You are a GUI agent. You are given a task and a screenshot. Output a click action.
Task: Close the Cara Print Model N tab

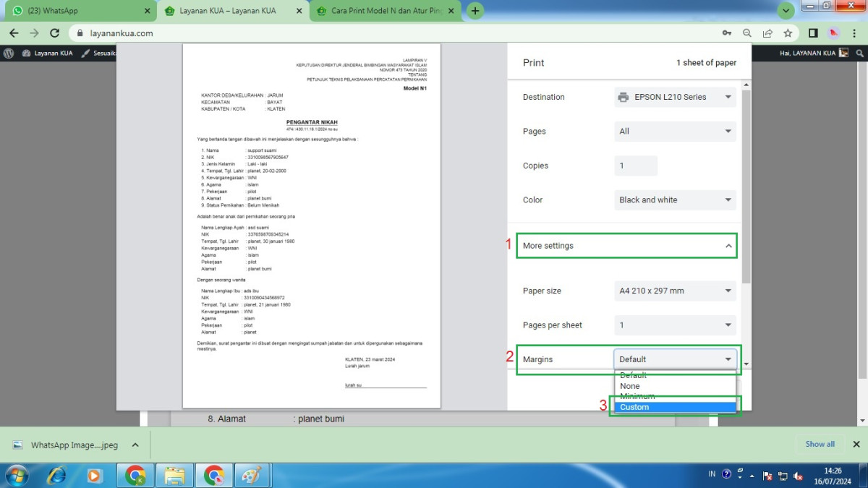[x=453, y=11]
